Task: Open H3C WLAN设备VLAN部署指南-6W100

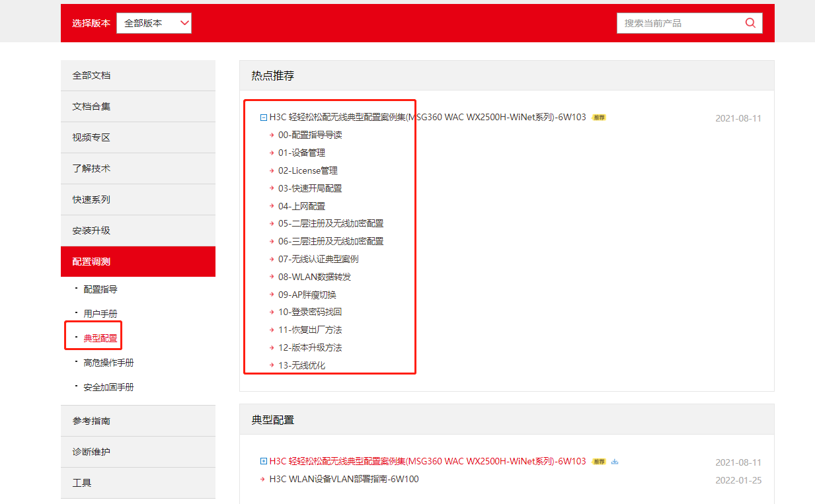Action: (344, 479)
